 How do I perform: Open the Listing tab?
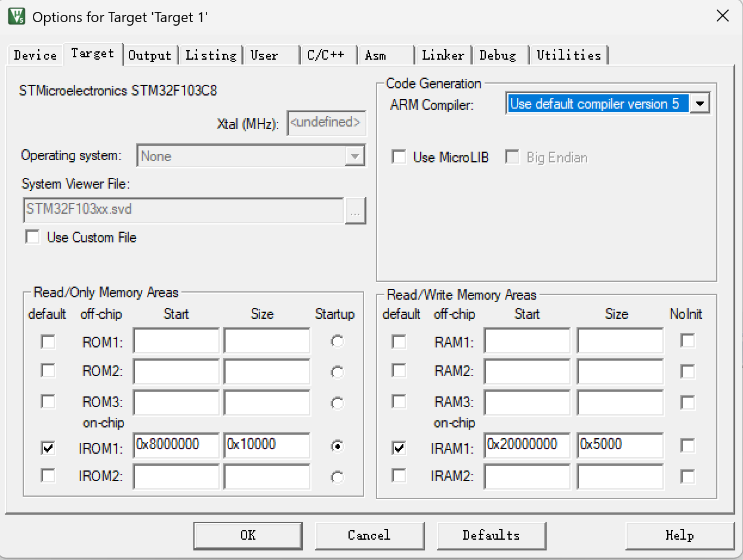pos(211,55)
